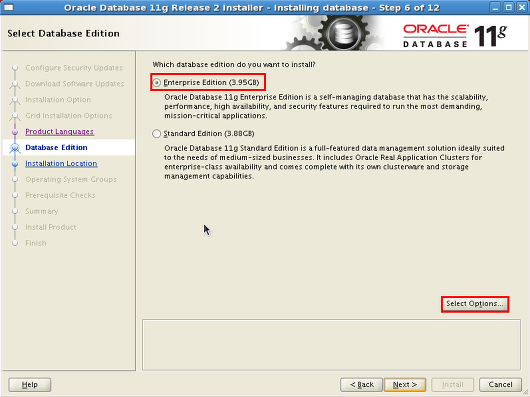The width and height of the screenshot is (530, 397).
Task: Click the 'Install Product' step text
Action: coord(51,227)
